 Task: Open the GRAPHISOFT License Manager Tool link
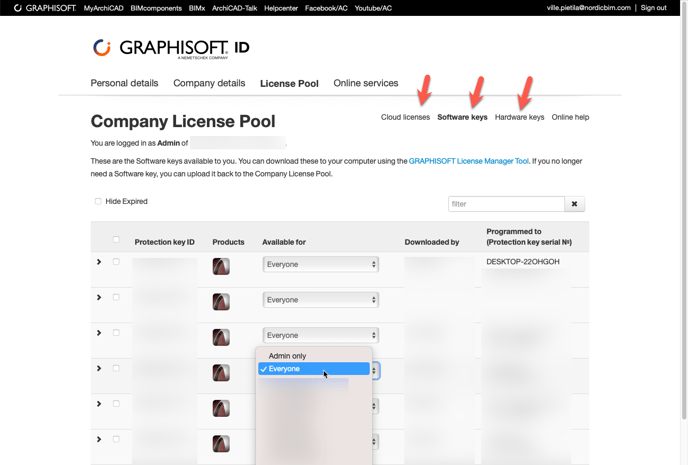click(469, 161)
